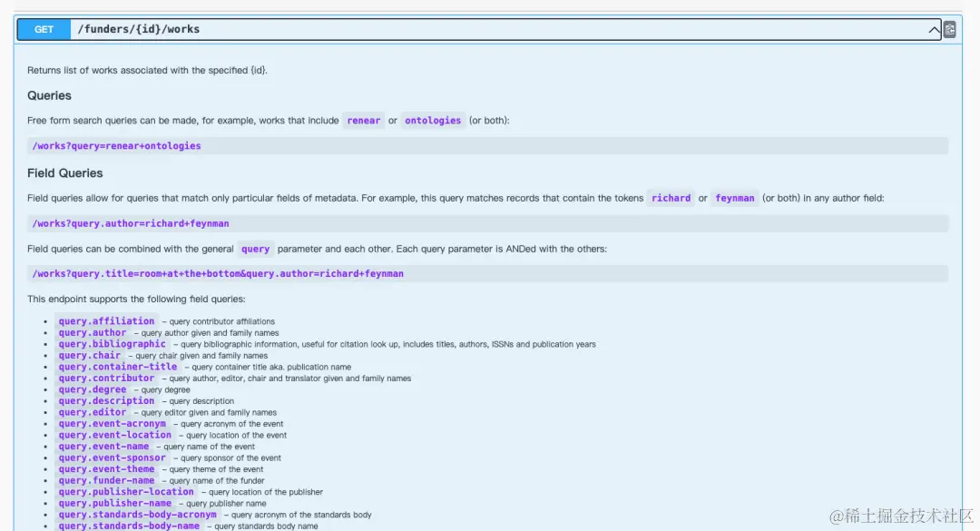
Task: Click query.affiliation in the field list
Action: (x=106, y=320)
